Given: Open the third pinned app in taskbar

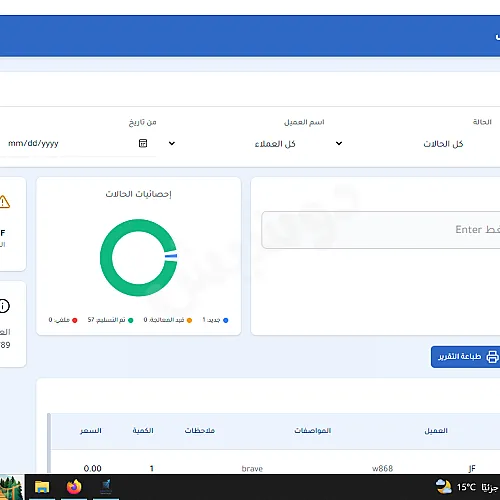Looking at the screenshot, I should click(106, 487).
